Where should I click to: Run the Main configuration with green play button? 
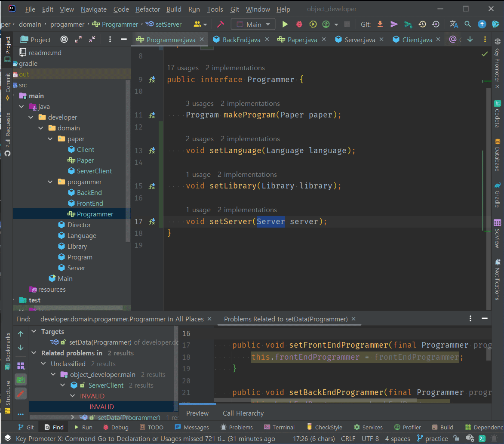285,25
